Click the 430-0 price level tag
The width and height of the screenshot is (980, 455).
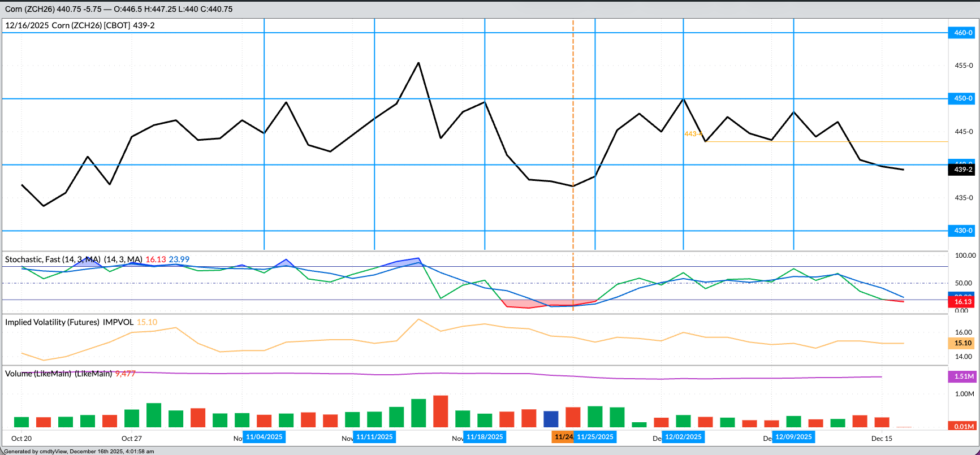[x=963, y=231]
